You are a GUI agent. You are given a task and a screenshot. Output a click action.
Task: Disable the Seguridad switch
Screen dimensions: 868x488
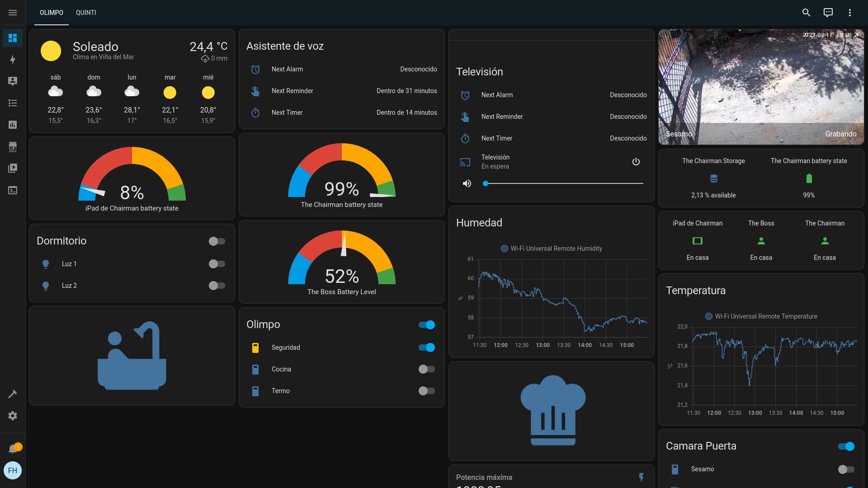tap(426, 347)
